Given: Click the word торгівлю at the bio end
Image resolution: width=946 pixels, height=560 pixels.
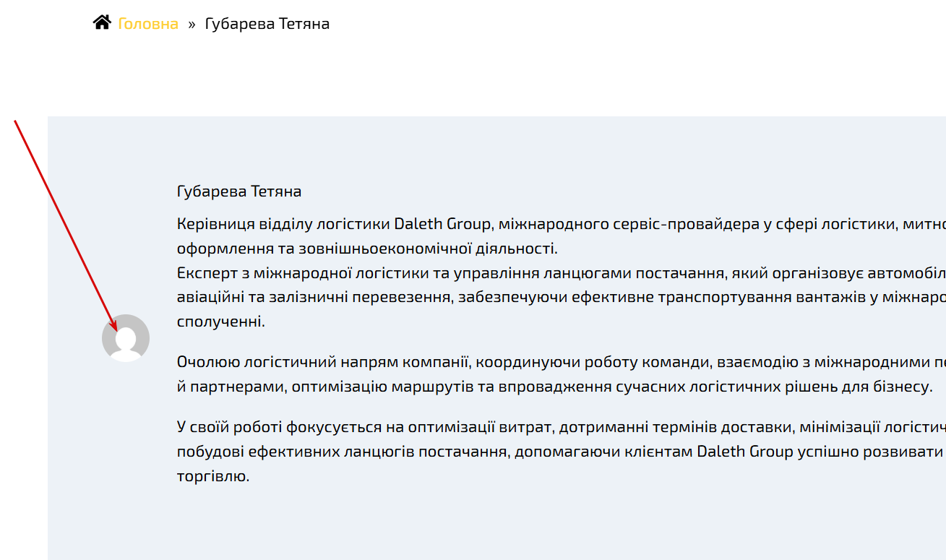Looking at the screenshot, I should (x=213, y=476).
